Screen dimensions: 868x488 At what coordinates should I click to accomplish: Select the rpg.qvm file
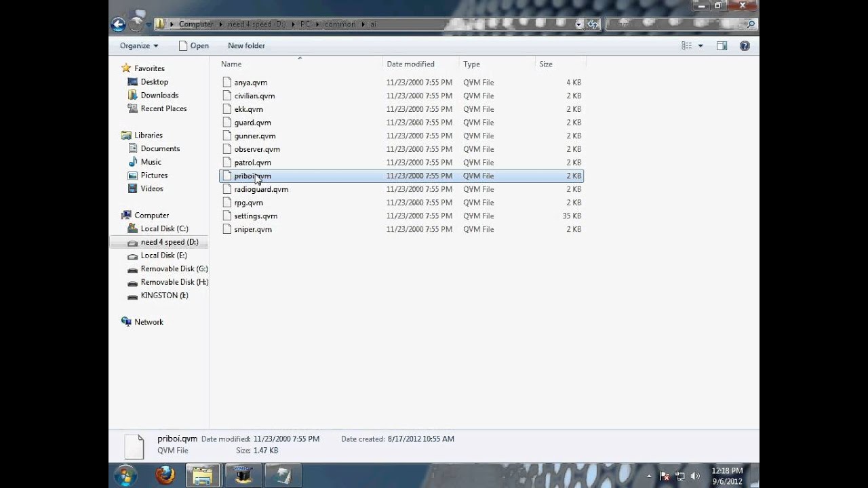[401, 203]
